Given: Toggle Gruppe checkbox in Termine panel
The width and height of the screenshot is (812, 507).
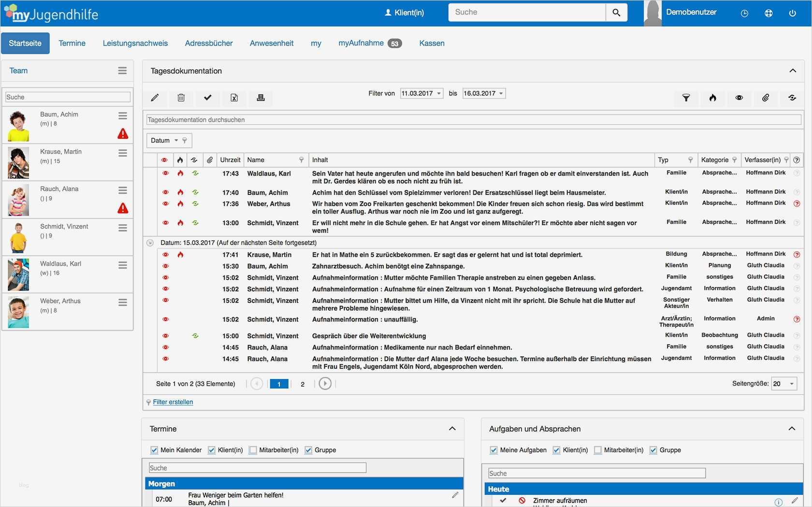Looking at the screenshot, I should (308, 450).
